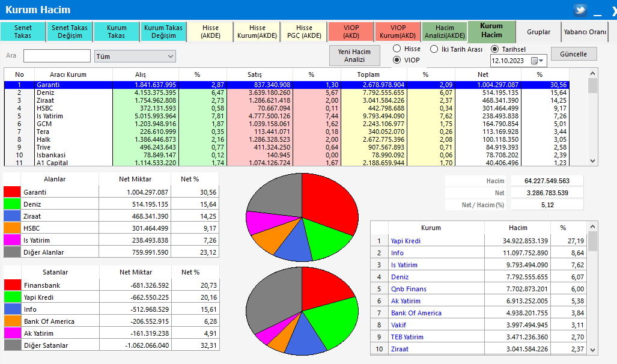Viewport: 617px width, 364px height.
Task: Click the down arrow of Kurum Hacim list scrollbar
Action: click(592, 350)
